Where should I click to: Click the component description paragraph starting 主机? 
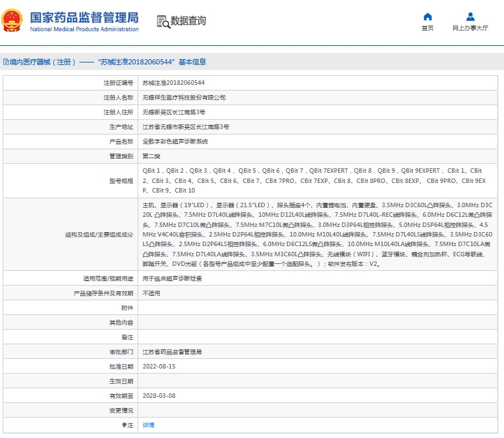(317, 235)
